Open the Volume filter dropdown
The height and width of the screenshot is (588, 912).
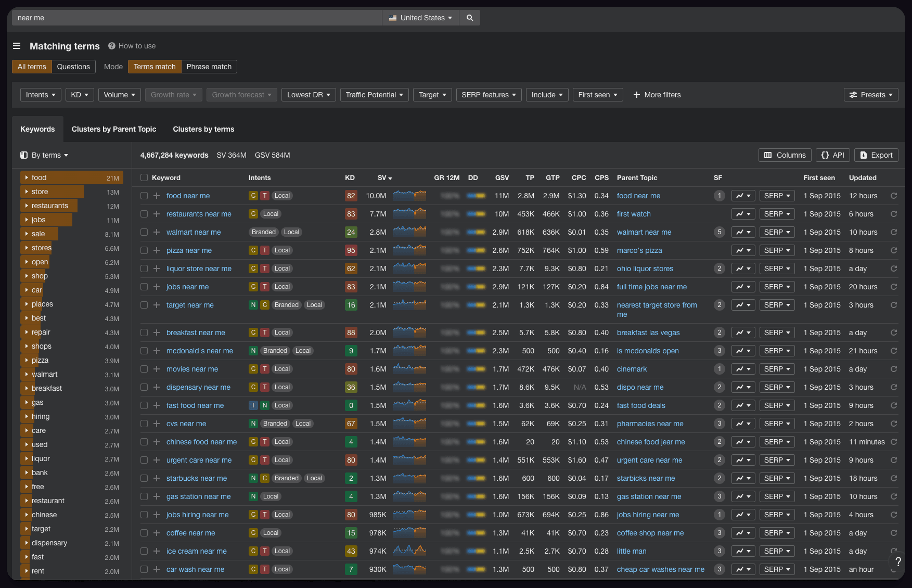tap(119, 95)
